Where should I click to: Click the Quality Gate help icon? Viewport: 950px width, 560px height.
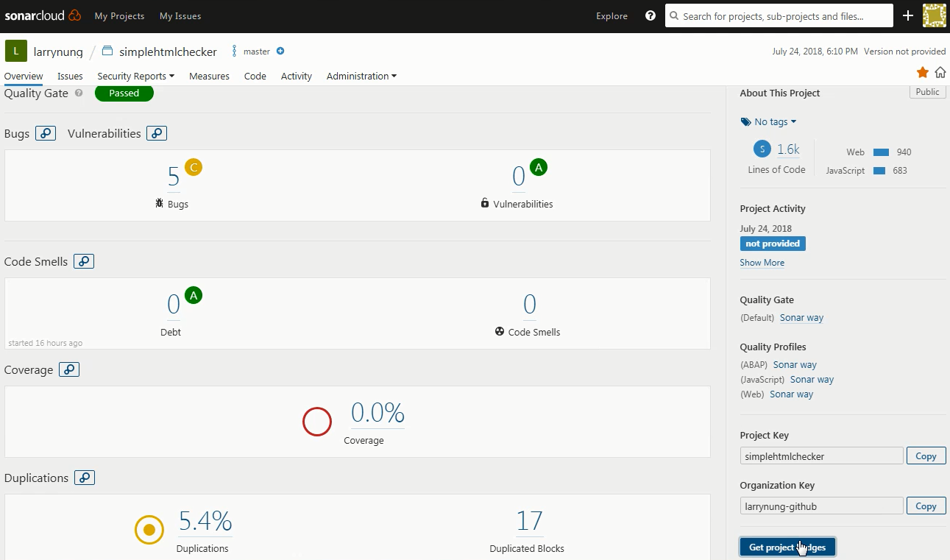tap(79, 93)
